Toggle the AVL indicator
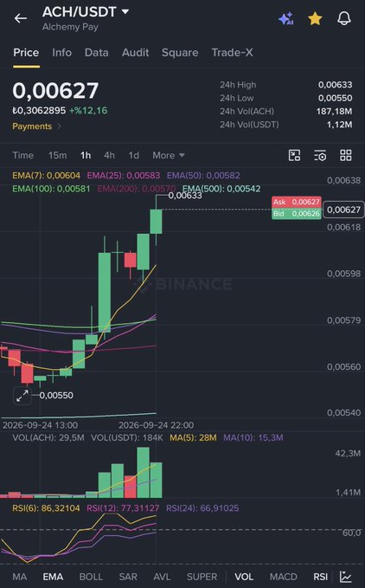 coord(162,577)
